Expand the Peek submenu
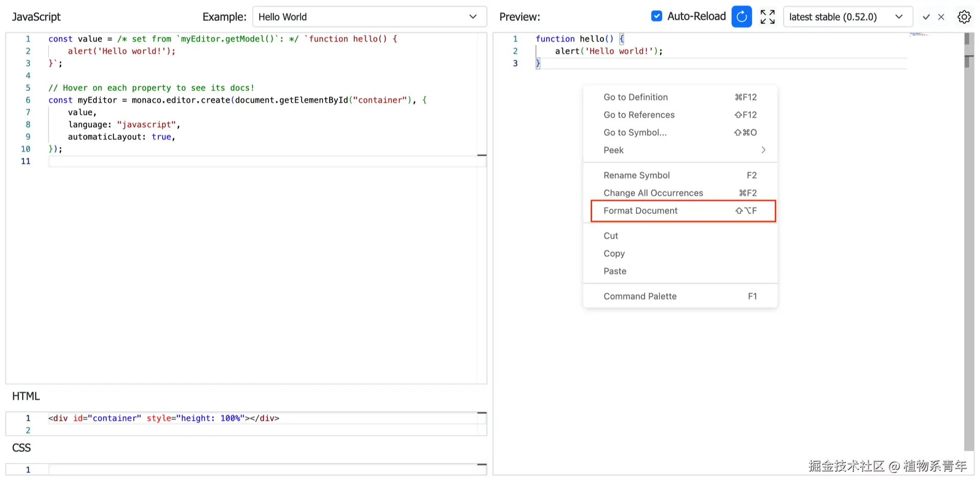Viewport: 980px width, 486px height. 680,150
